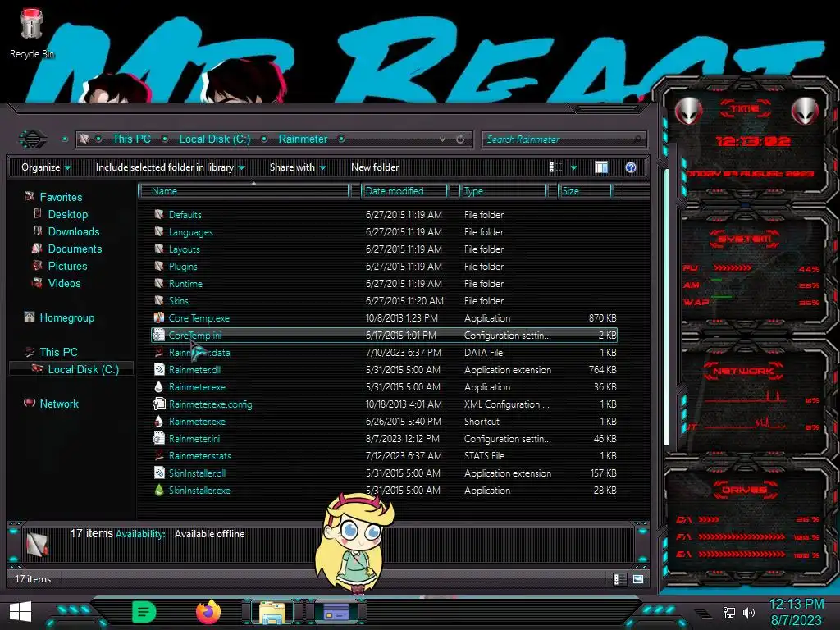Open the Share with dropdown
Screen dimensions: 840x630
[298, 167]
